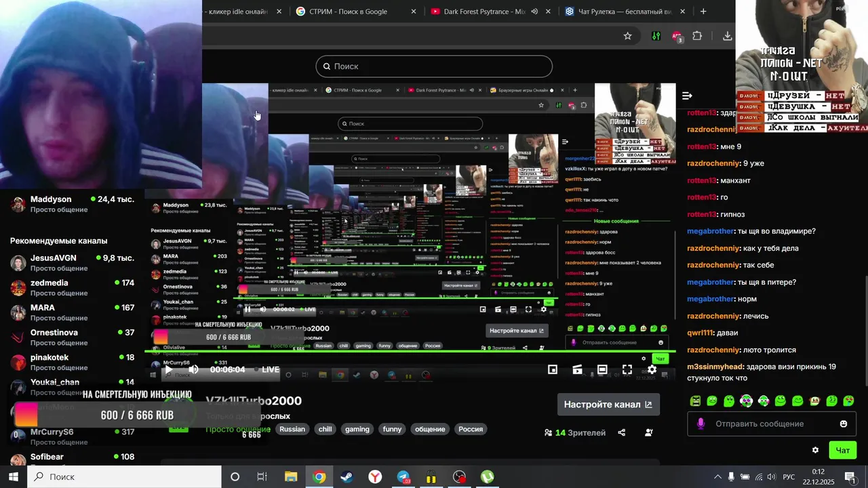Click follow user icon beside share icon
The width and height of the screenshot is (868, 488).
tap(649, 432)
